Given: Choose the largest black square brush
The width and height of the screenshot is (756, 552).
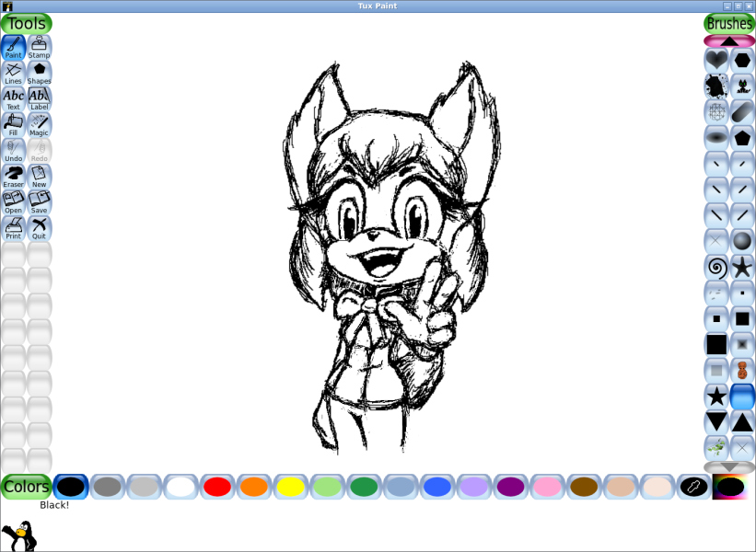Looking at the screenshot, I should pyautogui.click(x=716, y=344).
